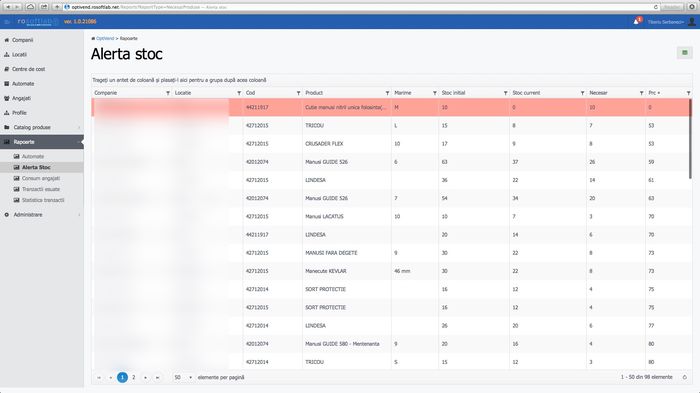Click the table vertical scrollbar
The image size is (700, 393).
[691, 139]
